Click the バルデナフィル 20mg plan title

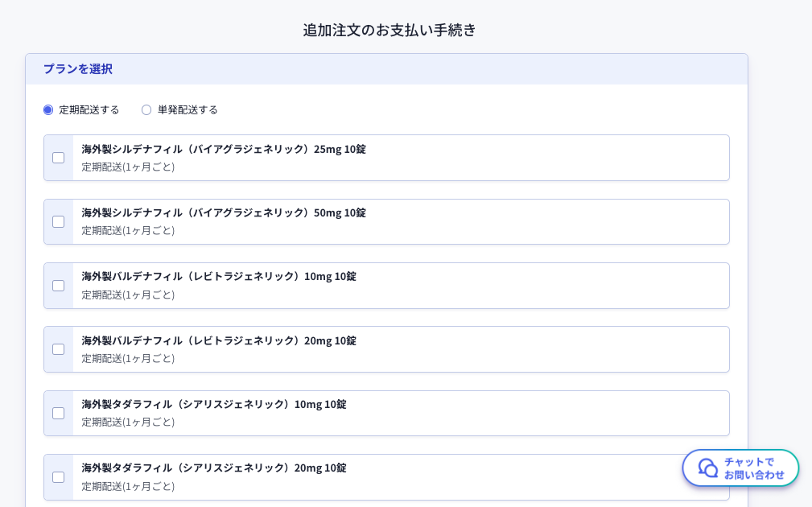pos(218,340)
